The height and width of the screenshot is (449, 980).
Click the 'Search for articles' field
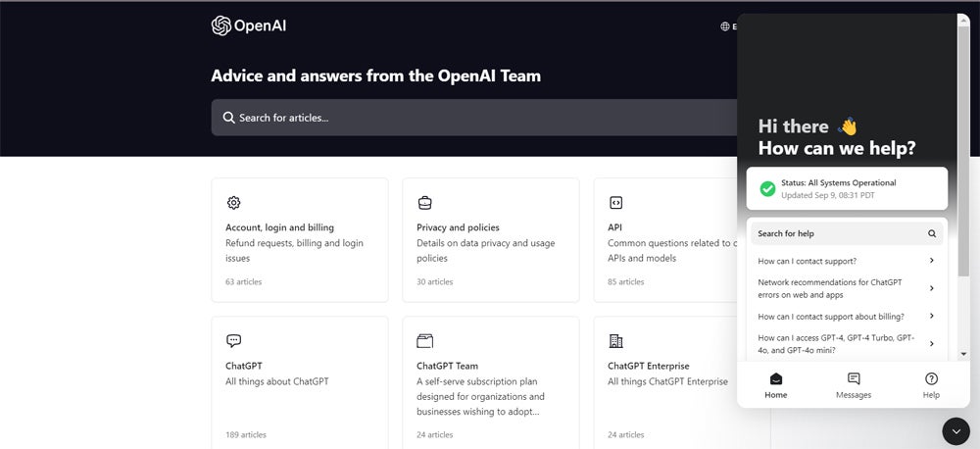click(475, 118)
